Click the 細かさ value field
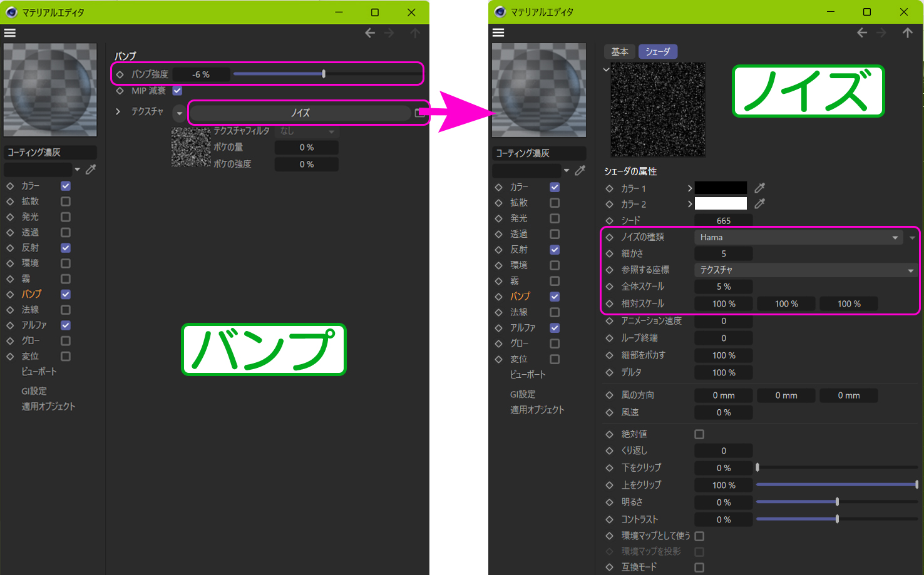The width and height of the screenshot is (924, 575). pyautogui.click(x=724, y=254)
